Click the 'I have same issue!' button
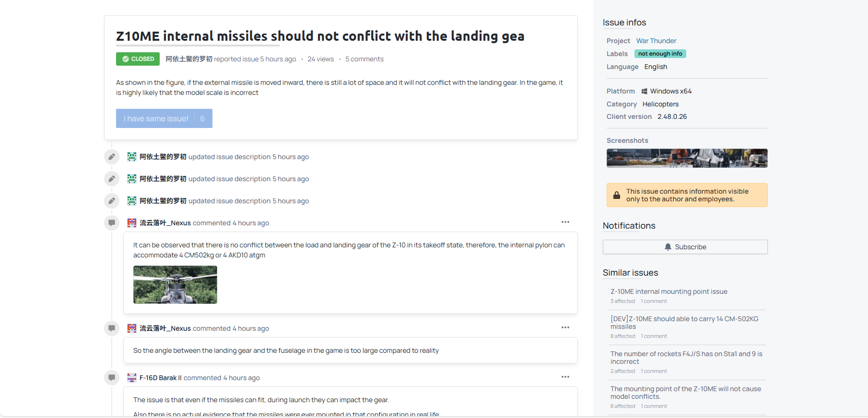The height and width of the screenshot is (418, 868). tap(164, 118)
